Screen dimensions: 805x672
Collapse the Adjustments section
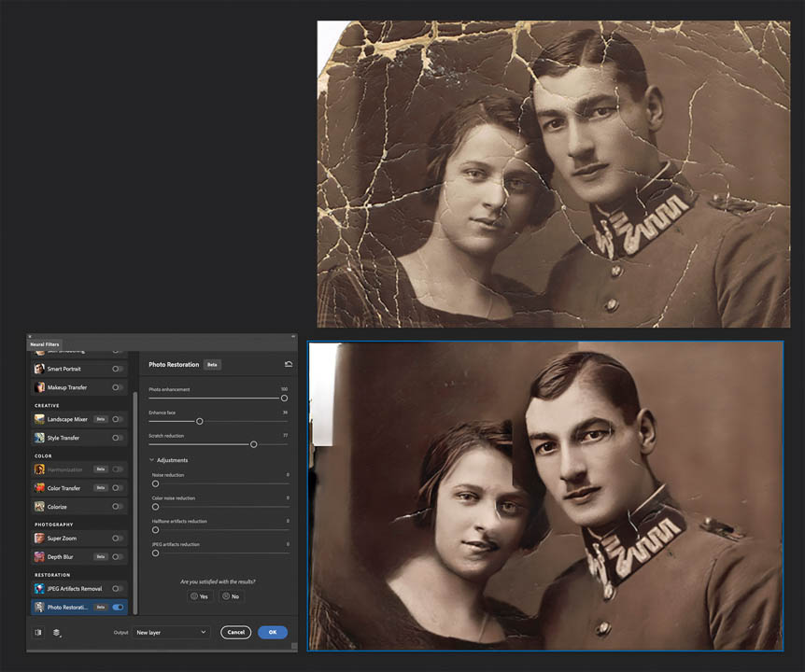coord(152,460)
